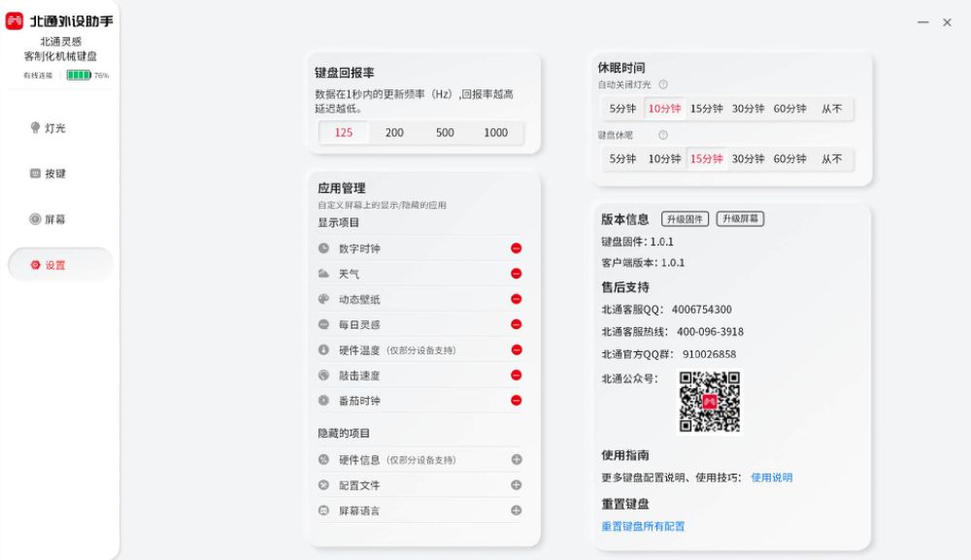The height and width of the screenshot is (560, 971).
Task: Set auto light-off to 15分钟
Action: (707, 109)
